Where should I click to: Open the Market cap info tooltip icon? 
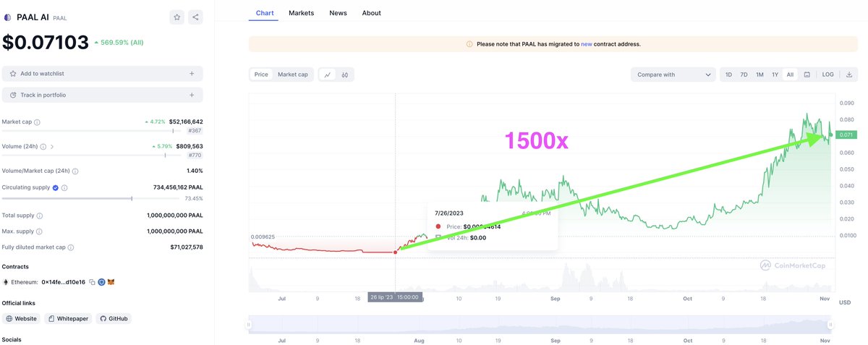(37, 122)
